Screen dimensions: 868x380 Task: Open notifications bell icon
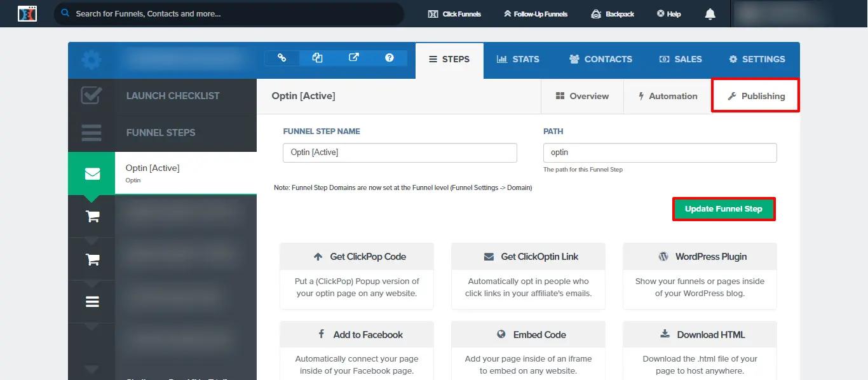(x=710, y=14)
